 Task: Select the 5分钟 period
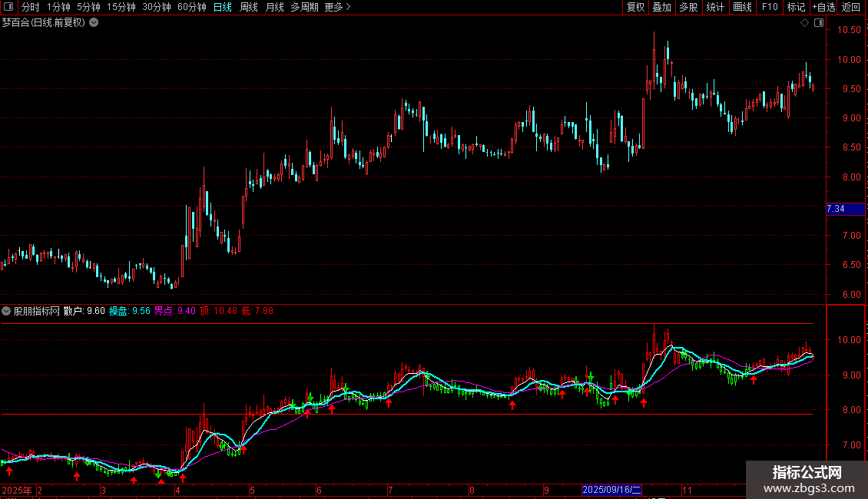(88, 7)
